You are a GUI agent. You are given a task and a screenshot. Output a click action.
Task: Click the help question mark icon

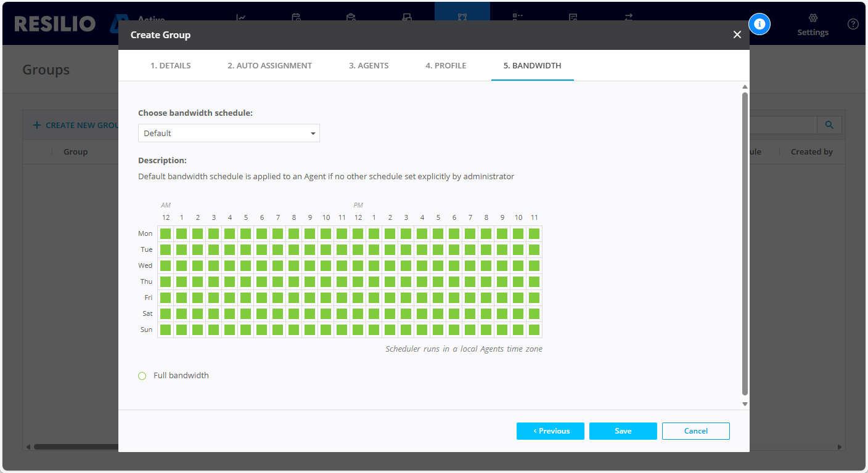click(853, 24)
